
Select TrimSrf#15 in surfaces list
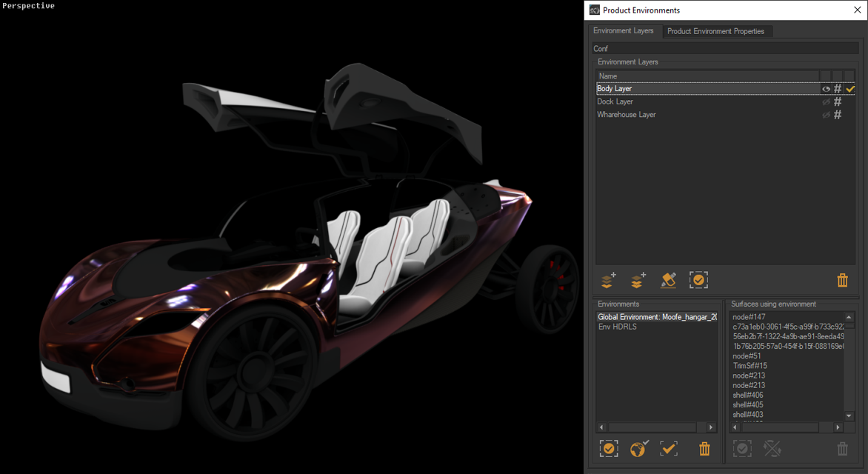pos(750,366)
